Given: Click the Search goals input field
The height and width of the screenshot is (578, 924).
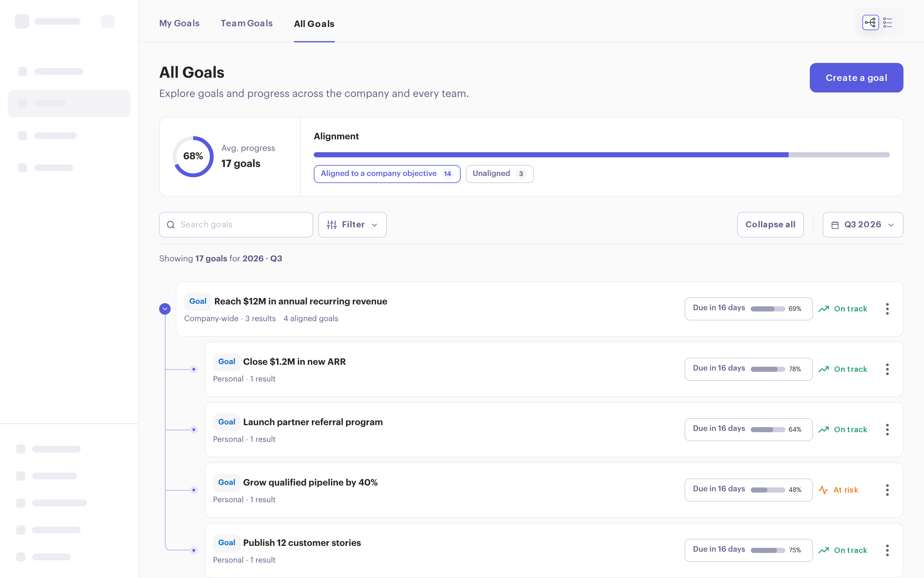Looking at the screenshot, I should coord(236,225).
